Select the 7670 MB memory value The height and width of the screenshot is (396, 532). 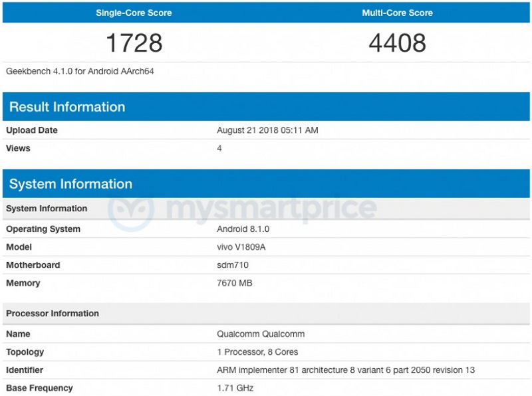tap(235, 283)
